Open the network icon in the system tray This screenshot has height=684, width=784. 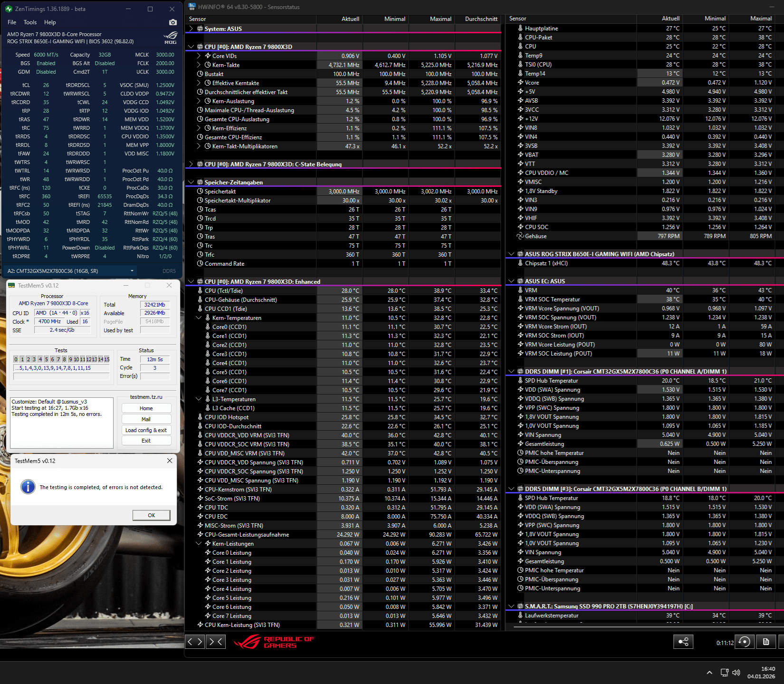(725, 673)
